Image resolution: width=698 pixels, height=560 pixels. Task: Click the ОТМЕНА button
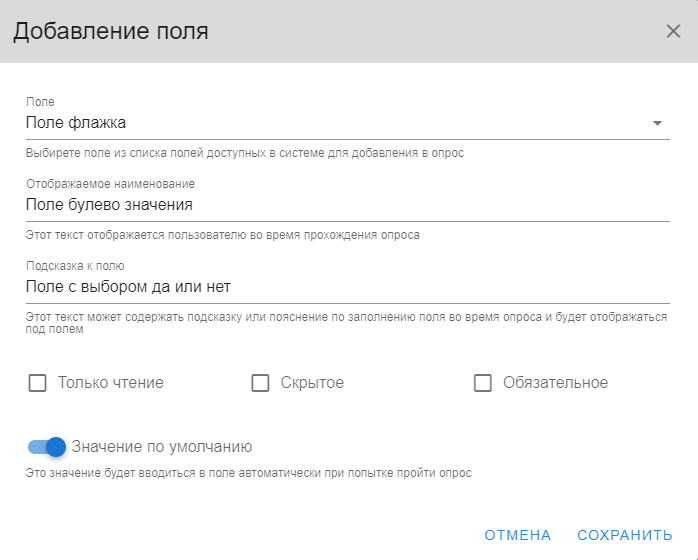tap(518, 535)
